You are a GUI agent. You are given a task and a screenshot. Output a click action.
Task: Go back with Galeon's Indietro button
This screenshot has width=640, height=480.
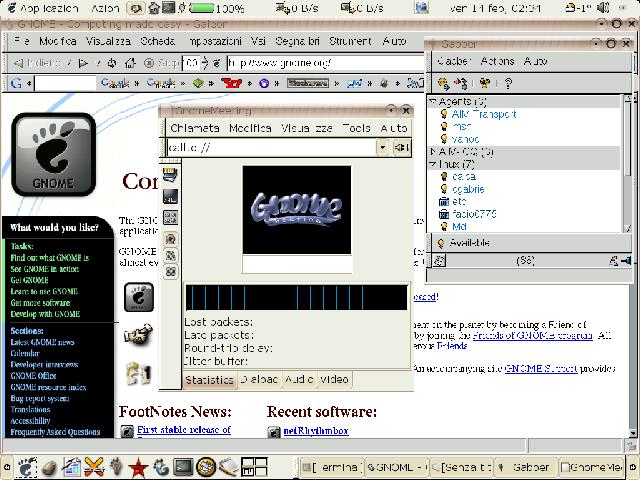tap(37, 63)
